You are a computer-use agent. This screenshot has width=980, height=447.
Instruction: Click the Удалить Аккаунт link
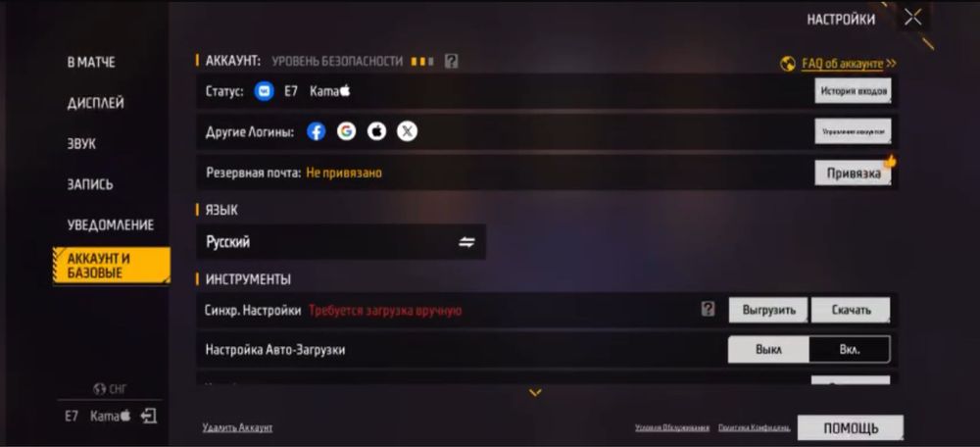point(237,427)
